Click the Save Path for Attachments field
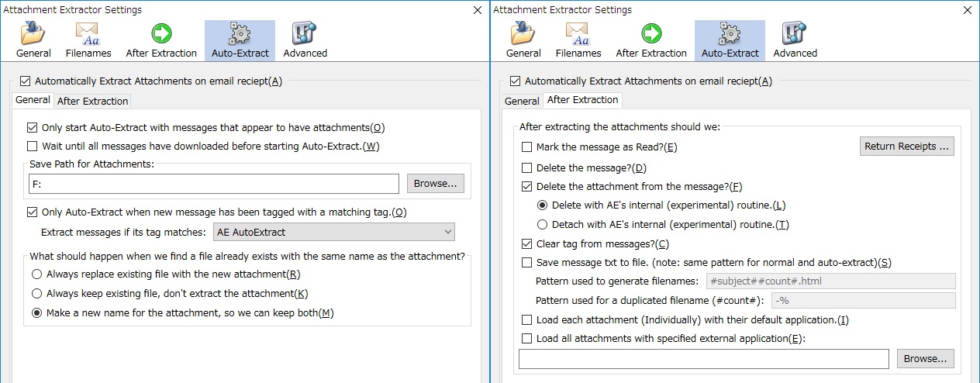Screen dimensions: 980x383 [x=212, y=184]
